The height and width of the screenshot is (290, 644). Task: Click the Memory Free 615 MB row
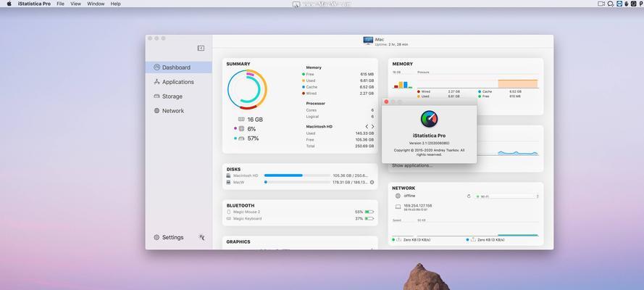[x=338, y=75]
